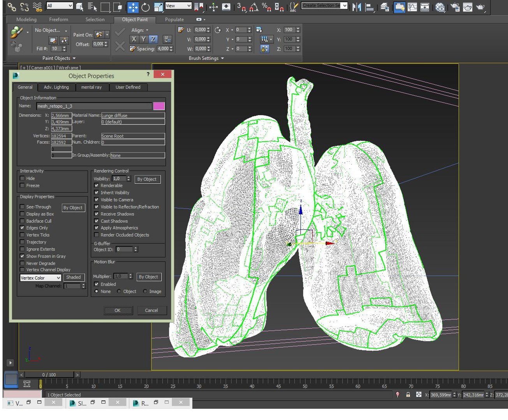Open Rendered Frame Window
508x420 pixels.
(x=468, y=7)
